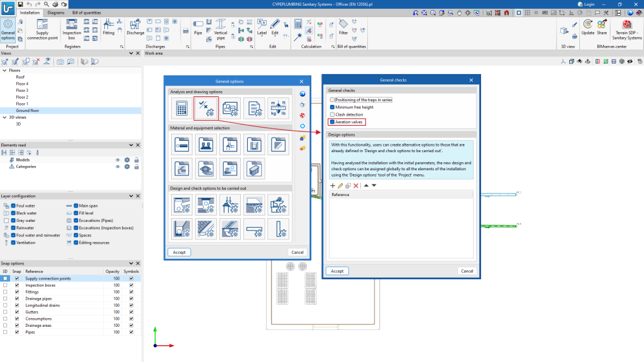The image size is (644, 362).
Task: Open Registers group dialog launcher
Action: (x=121, y=47)
